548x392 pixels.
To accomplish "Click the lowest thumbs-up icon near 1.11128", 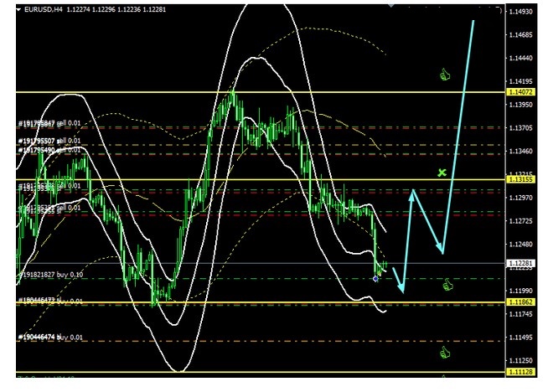I will pos(445,352).
